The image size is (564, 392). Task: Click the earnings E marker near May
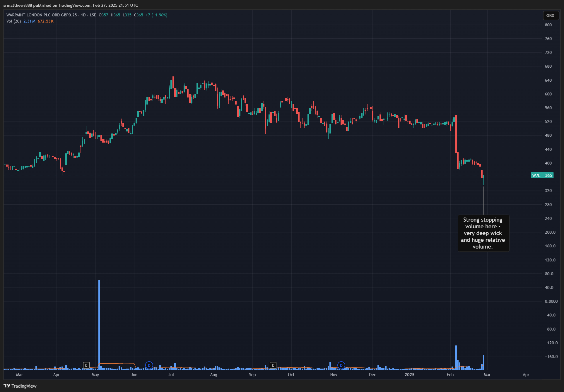[86, 365]
